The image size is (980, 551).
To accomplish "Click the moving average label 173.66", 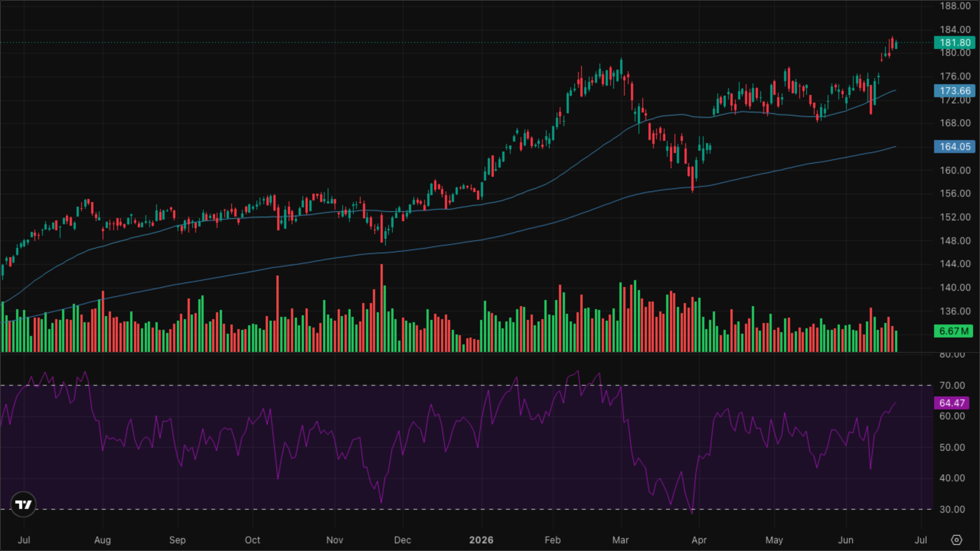I will point(955,91).
